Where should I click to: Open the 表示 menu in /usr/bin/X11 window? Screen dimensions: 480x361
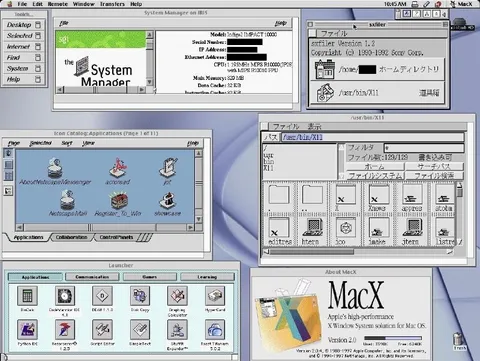[314, 126]
